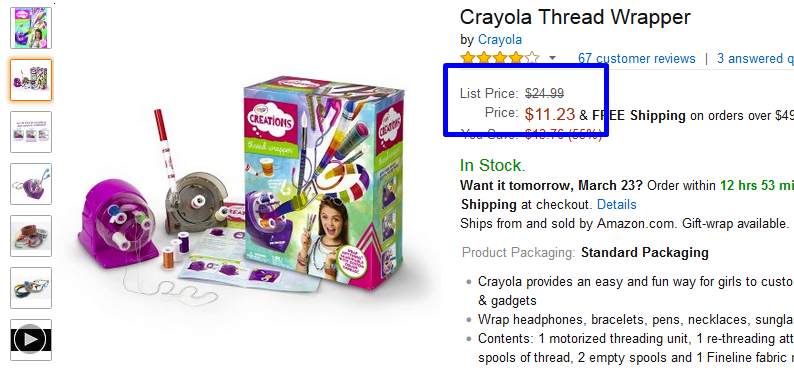Open the Crayola brand link

tap(500, 39)
